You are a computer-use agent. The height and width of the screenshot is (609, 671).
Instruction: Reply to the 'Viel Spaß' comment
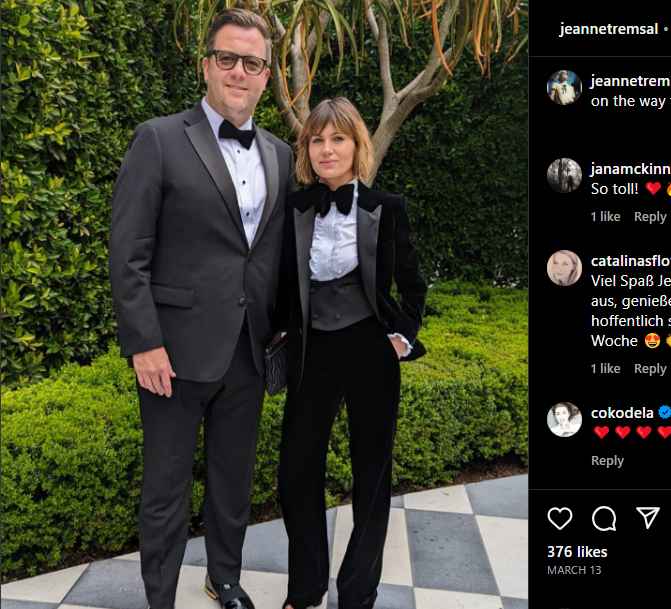click(650, 368)
